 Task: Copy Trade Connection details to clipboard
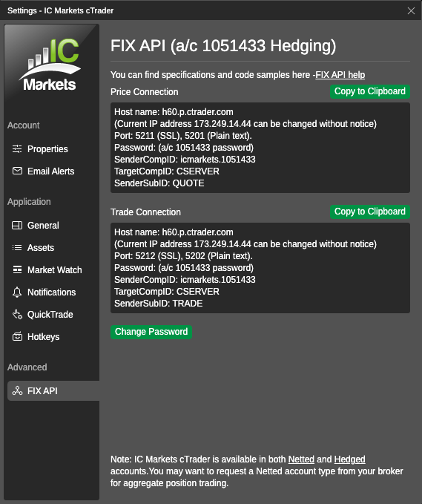pyautogui.click(x=369, y=212)
